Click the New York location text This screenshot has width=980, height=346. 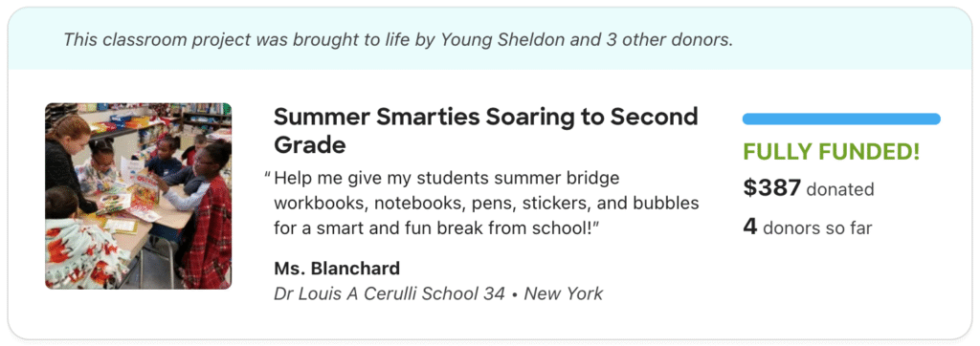click(x=563, y=293)
